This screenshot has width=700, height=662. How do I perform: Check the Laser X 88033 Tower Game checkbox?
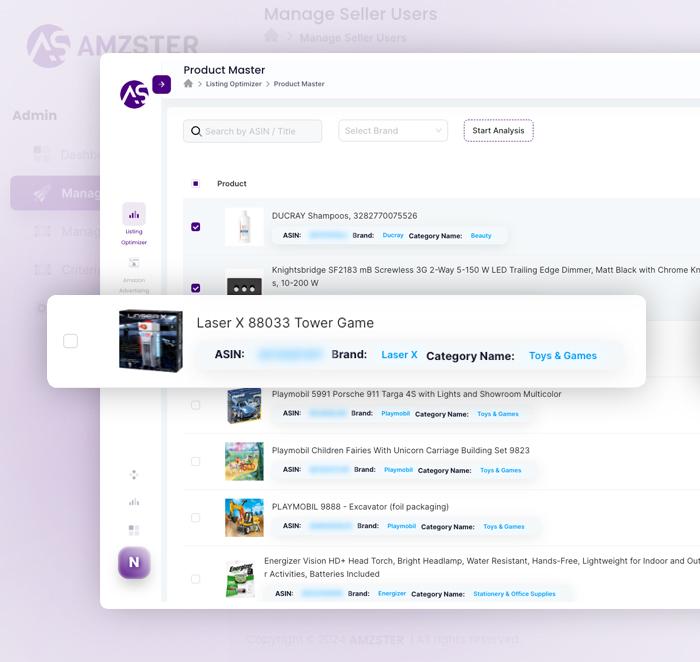(x=71, y=341)
